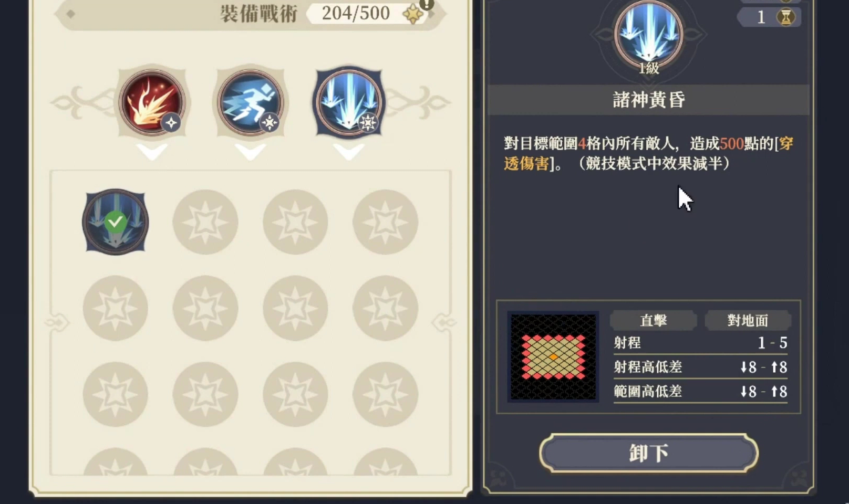Click the empty slot right of checked tactic

coord(205,222)
